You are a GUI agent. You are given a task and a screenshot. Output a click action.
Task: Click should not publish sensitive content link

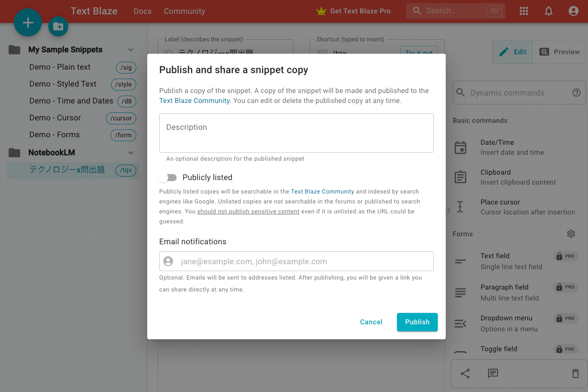point(248,211)
